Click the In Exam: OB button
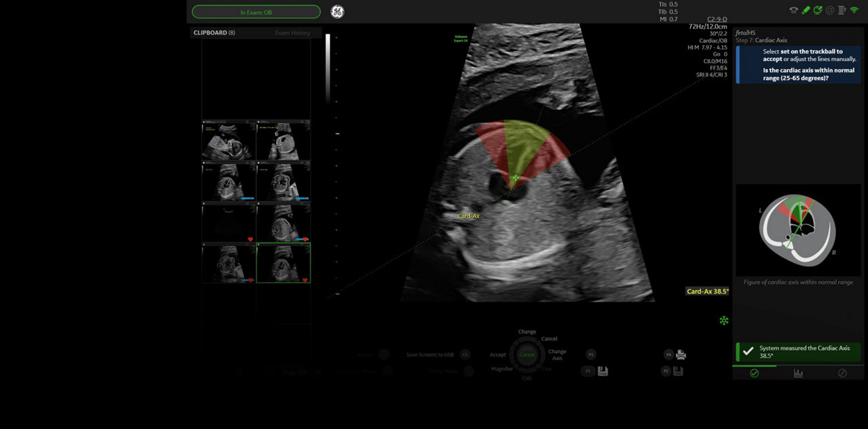Viewport: 868px width, 429px height. 256,12
